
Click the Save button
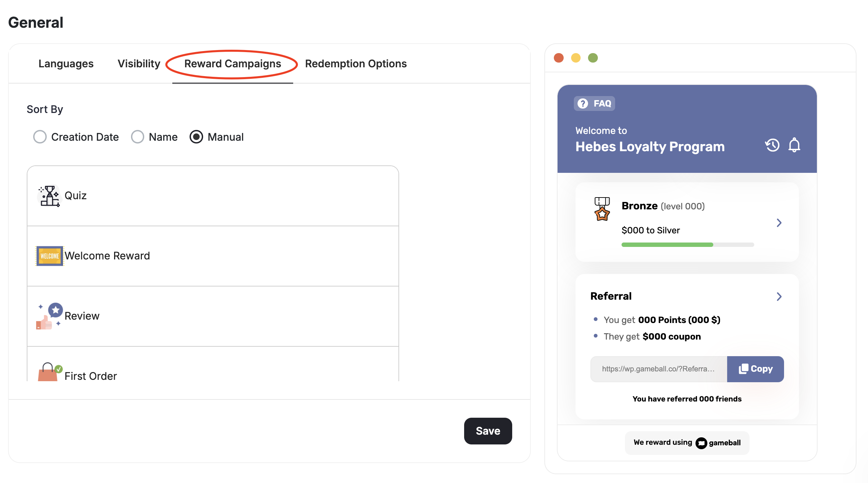point(488,431)
